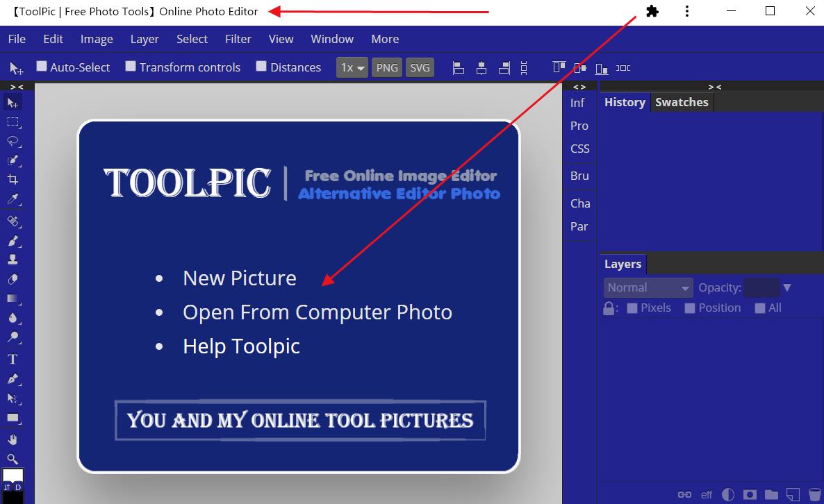Select the Eraser tool
This screenshot has width=824, height=504.
(x=13, y=279)
